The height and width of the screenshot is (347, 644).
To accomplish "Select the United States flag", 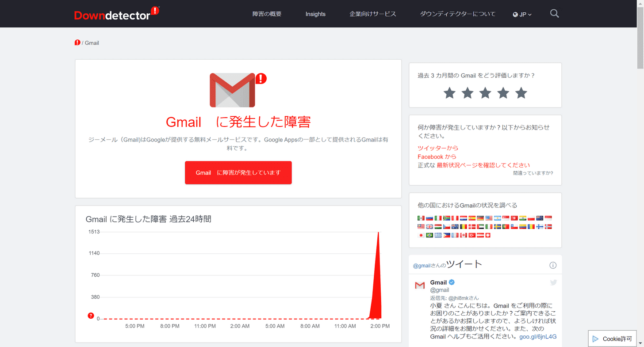I will [x=489, y=218].
